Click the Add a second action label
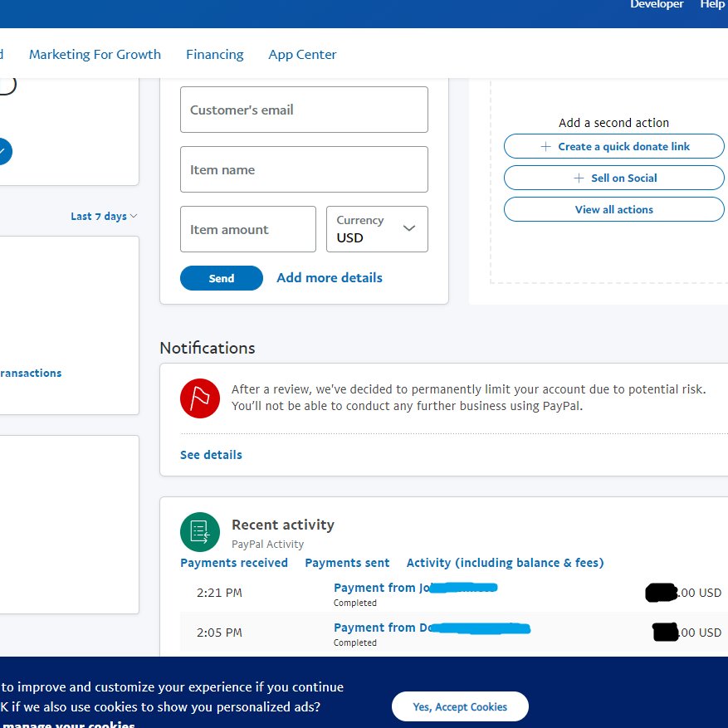728x728 pixels. click(x=613, y=123)
